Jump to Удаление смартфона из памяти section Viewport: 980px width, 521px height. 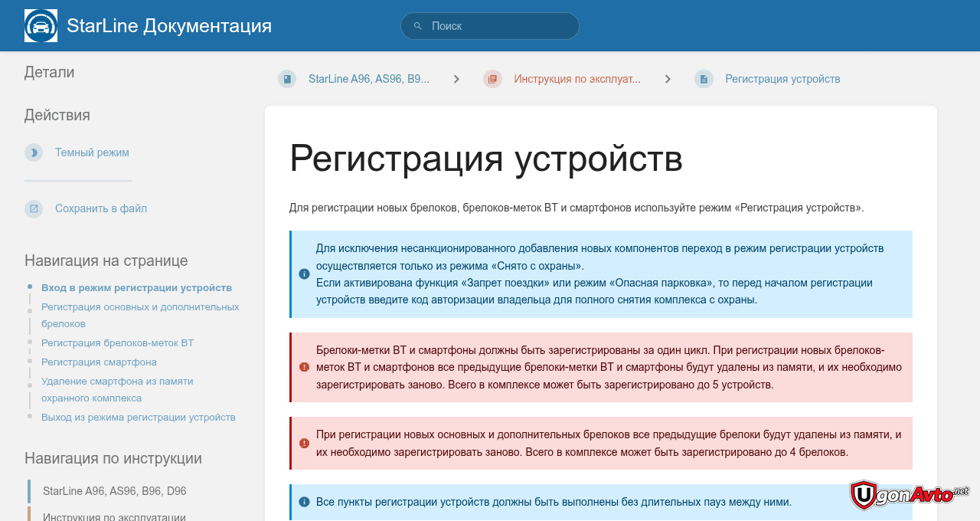(117, 389)
